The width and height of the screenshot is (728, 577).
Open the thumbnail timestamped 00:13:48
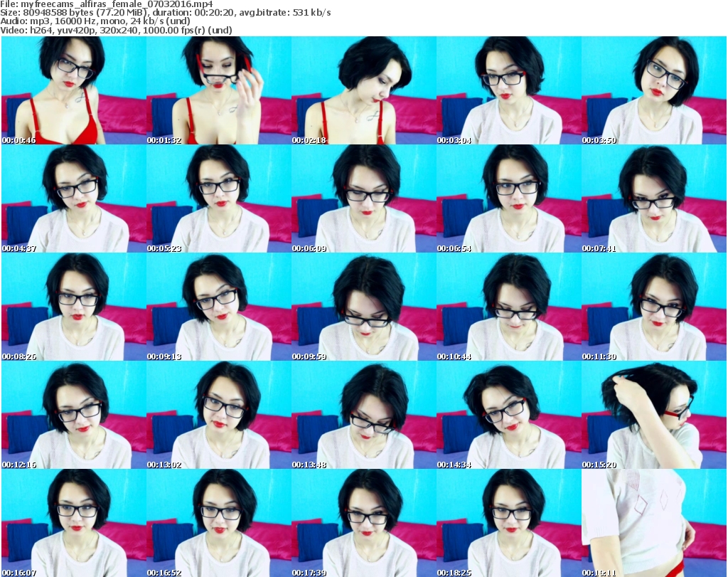[364, 415]
